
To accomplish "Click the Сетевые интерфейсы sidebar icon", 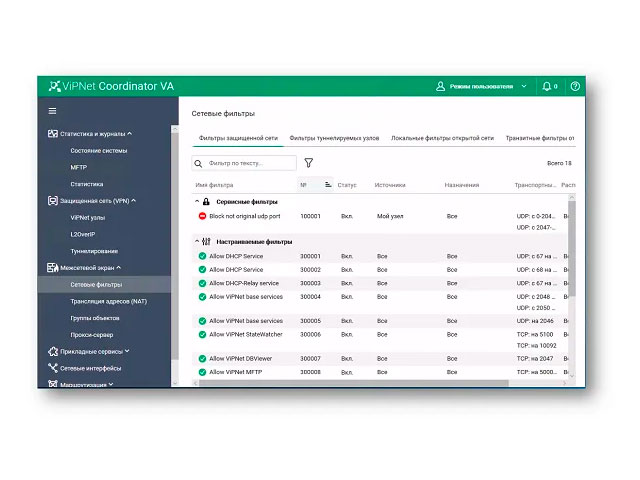I will tap(53, 368).
